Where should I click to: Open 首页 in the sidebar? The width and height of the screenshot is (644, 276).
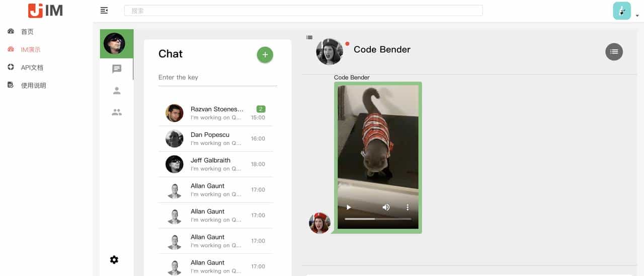pyautogui.click(x=27, y=32)
